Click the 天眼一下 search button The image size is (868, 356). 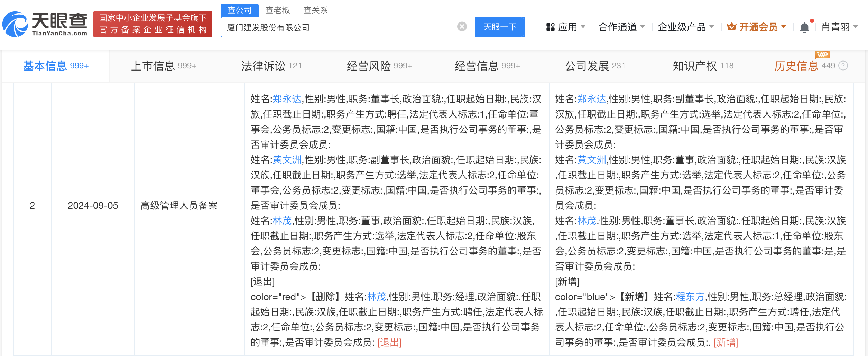pyautogui.click(x=500, y=27)
